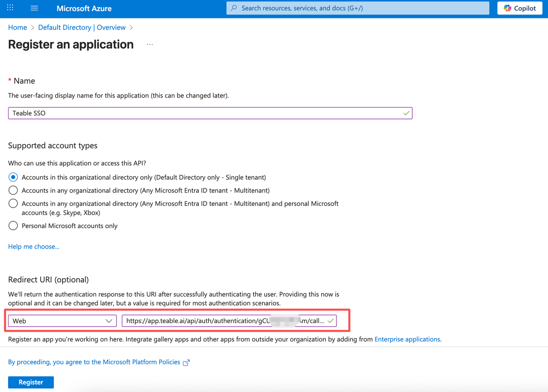
Task: Click 'Who can use this application' text
Action: (x=77, y=163)
